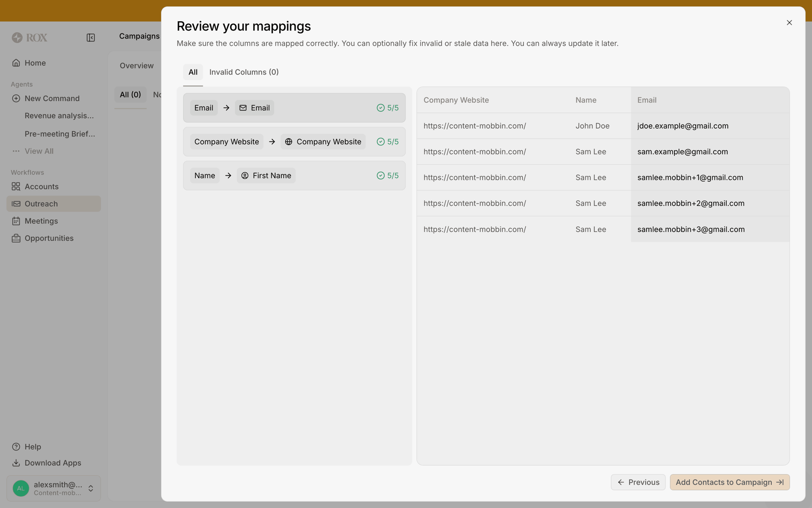The image size is (812, 508).
Task: Click the New Command plus icon
Action: [x=16, y=99]
